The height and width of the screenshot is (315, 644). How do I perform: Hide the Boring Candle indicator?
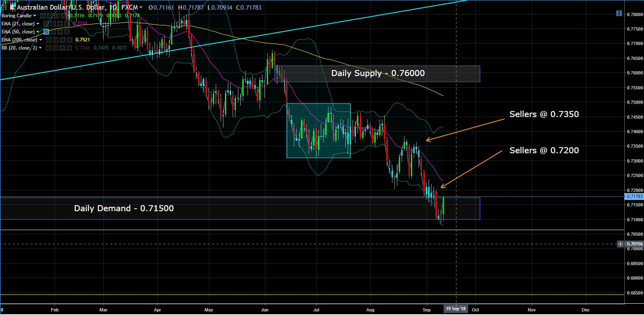[x=43, y=16]
